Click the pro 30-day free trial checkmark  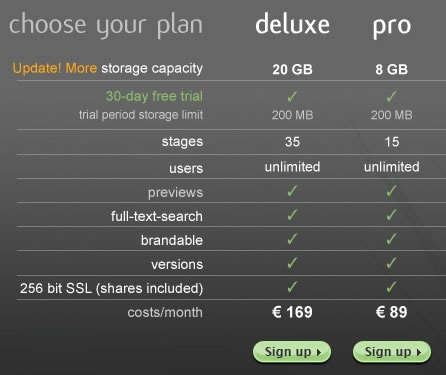pyautogui.click(x=392, y=97)
